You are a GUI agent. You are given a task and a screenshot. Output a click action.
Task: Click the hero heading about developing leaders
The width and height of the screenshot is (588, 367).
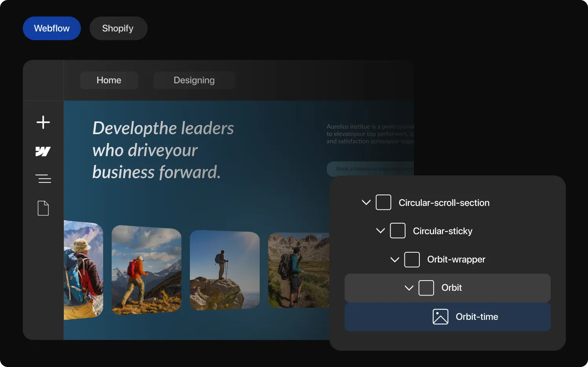click(163, 150)
